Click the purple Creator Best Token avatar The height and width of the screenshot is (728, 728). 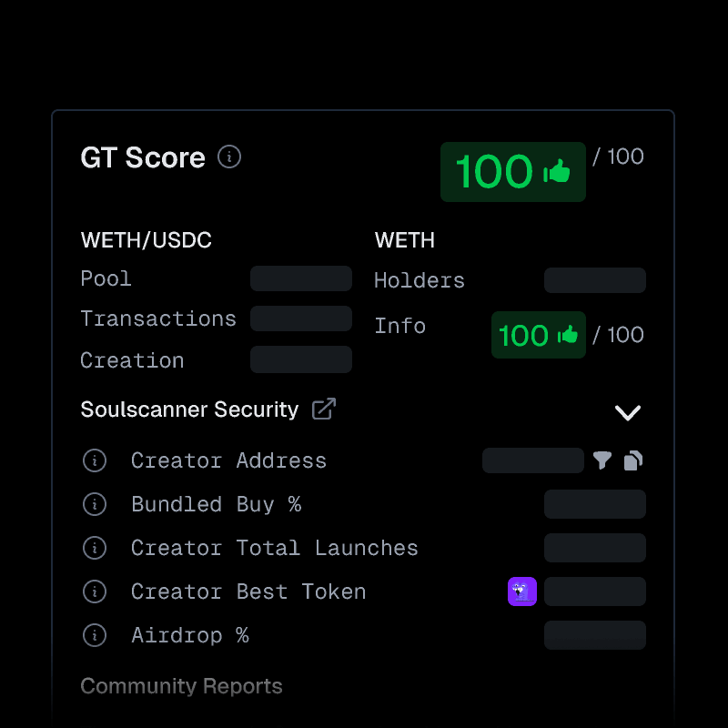(x=522, y=591)
